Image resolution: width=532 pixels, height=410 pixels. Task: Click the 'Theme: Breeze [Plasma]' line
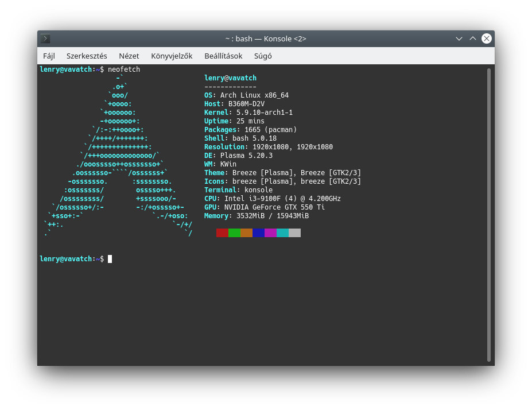(282, 173)
